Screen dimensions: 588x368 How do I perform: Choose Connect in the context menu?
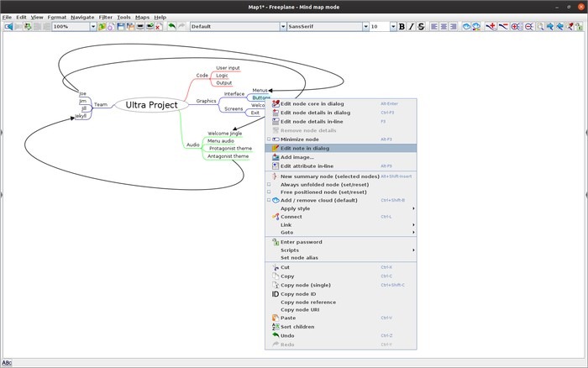340,217
